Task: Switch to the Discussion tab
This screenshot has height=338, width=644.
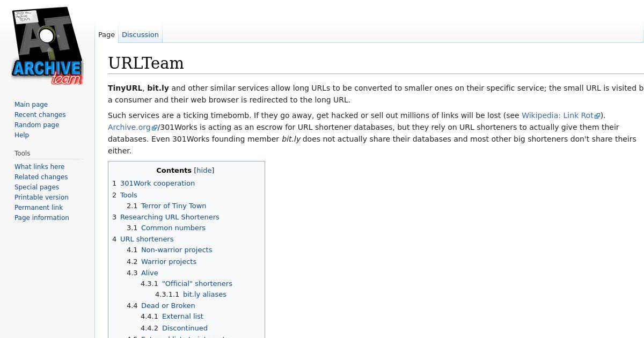Action: [140, 34]
